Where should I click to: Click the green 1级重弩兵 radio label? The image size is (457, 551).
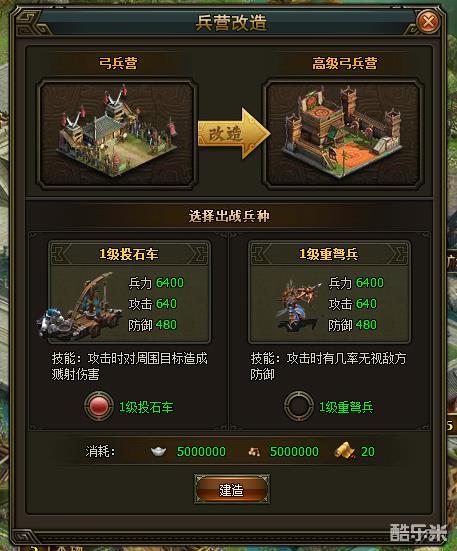pyautogui.click(x=346, y=407)
